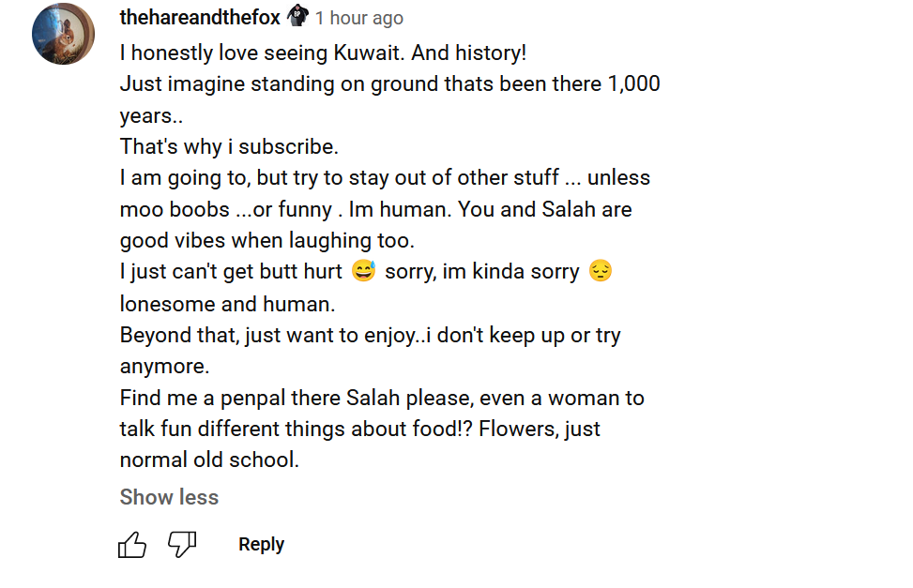The height and width of the screenshot is (588, 913).
Task: Open the "1 hour ago" timestamp link
Action: tap(359, 18)
